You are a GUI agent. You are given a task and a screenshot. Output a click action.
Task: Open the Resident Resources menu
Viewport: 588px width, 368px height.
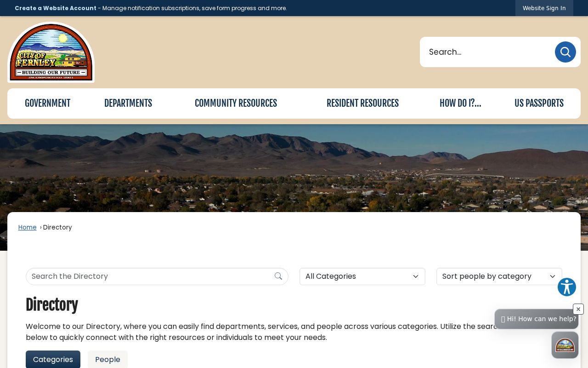(362, 103)
